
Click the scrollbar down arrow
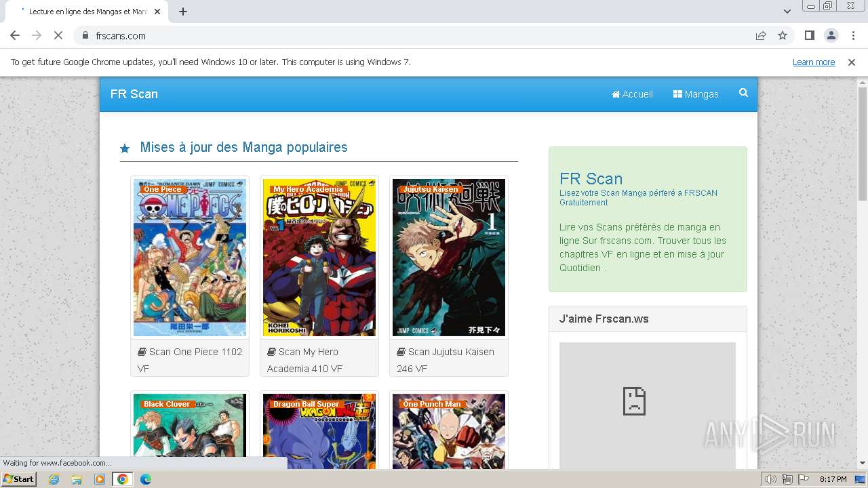(x=862, y=464)
